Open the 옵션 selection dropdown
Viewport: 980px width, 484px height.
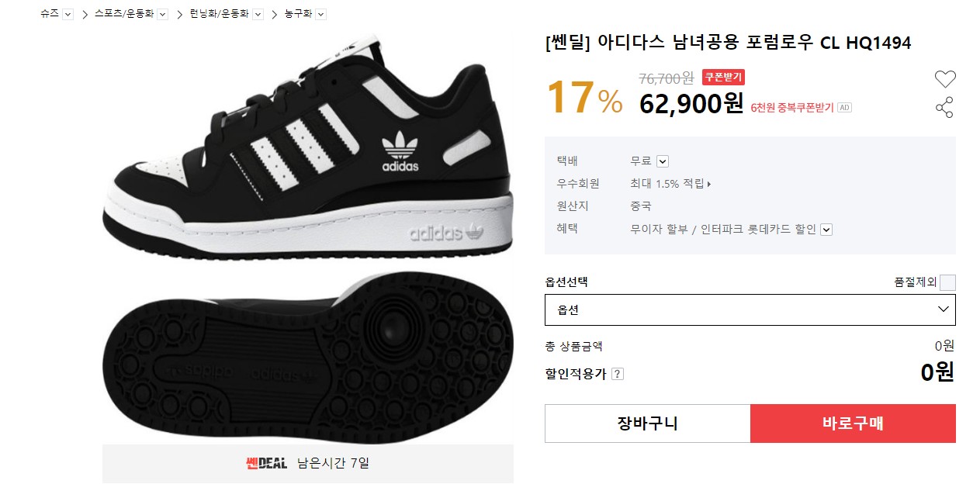(750, 309)
